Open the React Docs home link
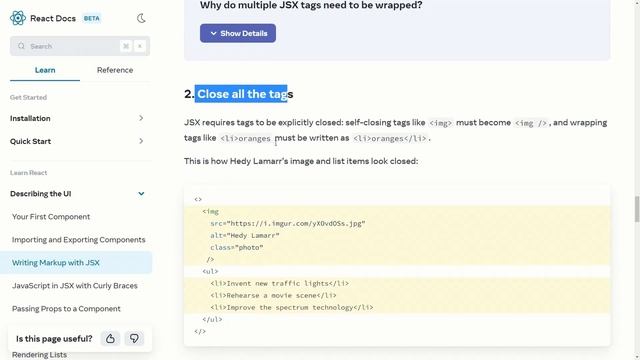 click(x=53, y=18)
